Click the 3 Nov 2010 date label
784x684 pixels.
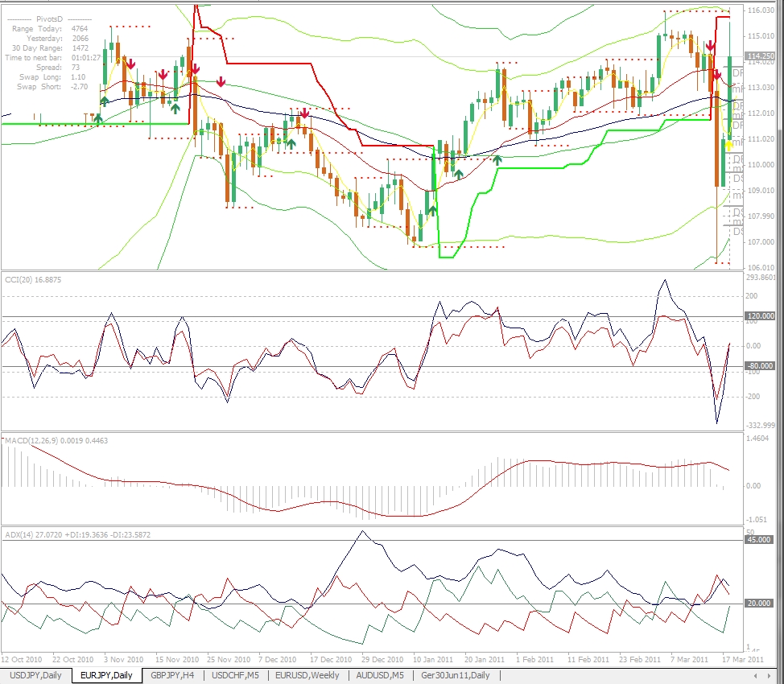[x=123, y=660]
